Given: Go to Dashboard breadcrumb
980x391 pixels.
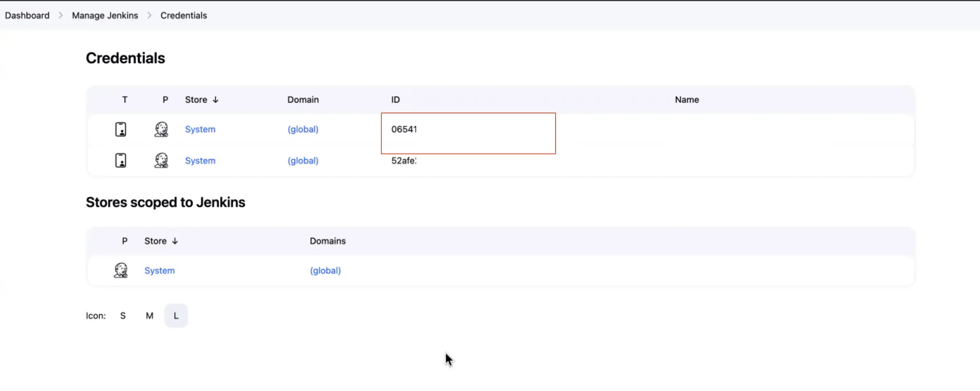Looking at the screenshot, I should [27, 15].
